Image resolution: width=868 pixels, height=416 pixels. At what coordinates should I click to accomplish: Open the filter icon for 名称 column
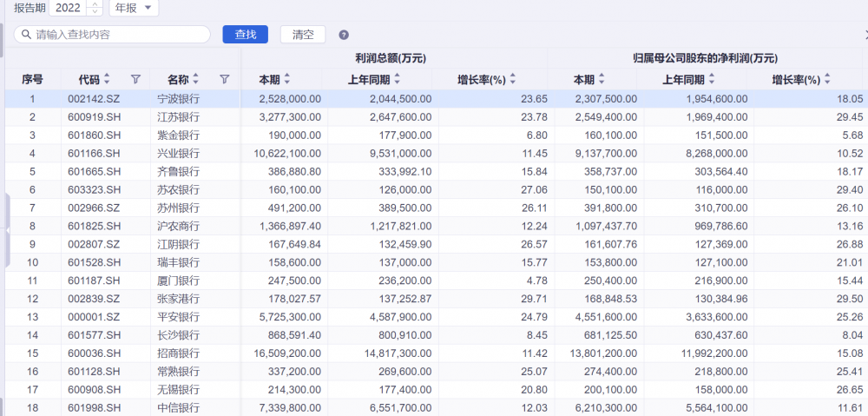[x=224, y=79]
